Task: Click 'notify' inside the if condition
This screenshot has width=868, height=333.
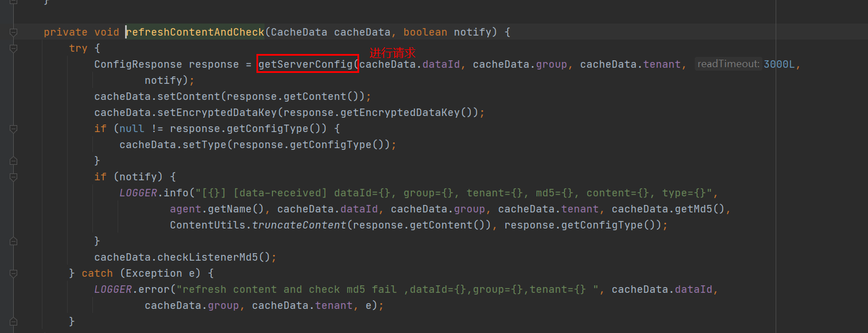Action: click(x=138, y=177)
